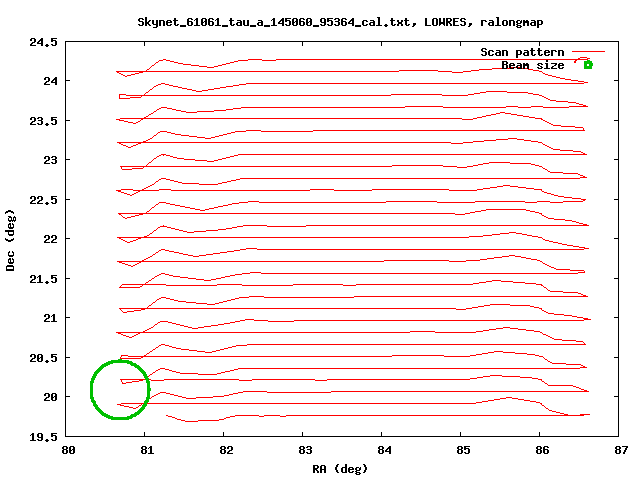
Task: Click the x-axis tick label 81
Action: point(147,450)
